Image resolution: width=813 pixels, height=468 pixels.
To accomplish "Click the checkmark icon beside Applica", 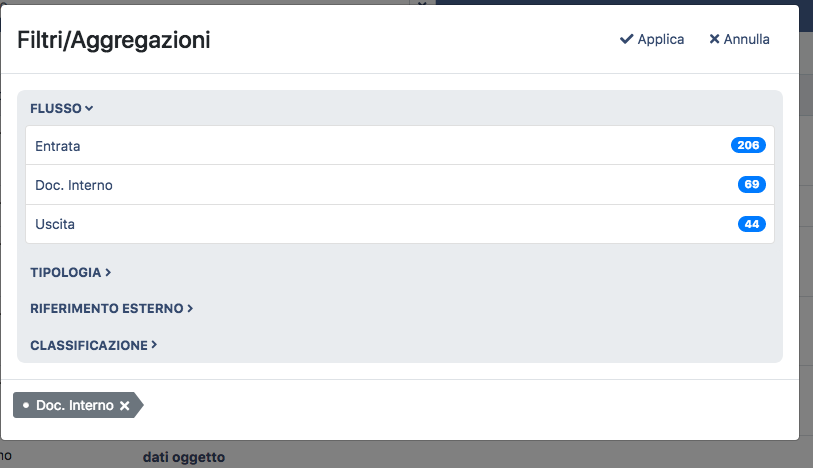I will 627,40.
